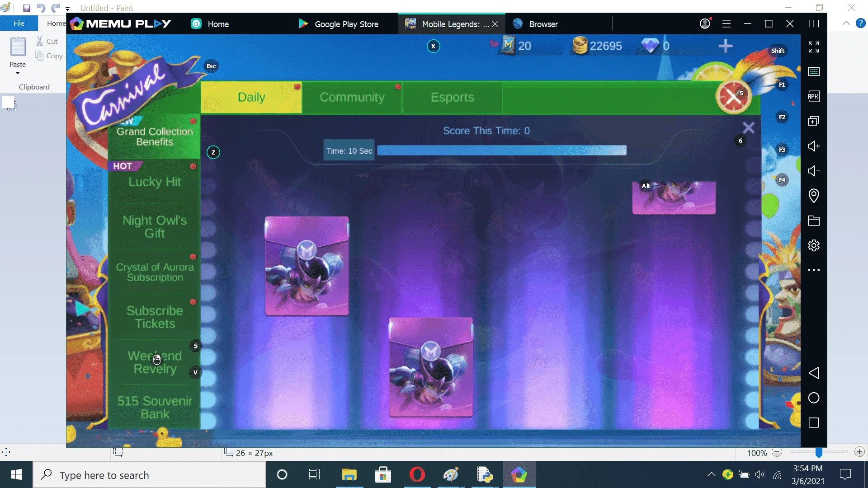Click the card under the Alt key marker
868x488 pixels.
click(x=674, y=197)
